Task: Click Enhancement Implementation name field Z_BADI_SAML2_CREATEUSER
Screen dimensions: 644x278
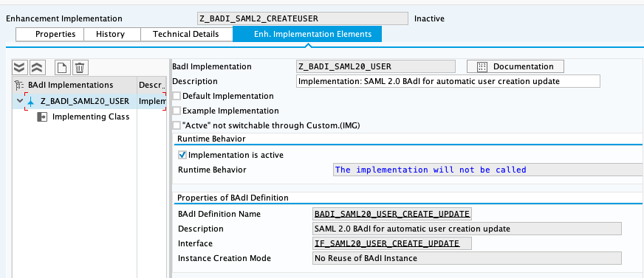Action: [303, 18]
